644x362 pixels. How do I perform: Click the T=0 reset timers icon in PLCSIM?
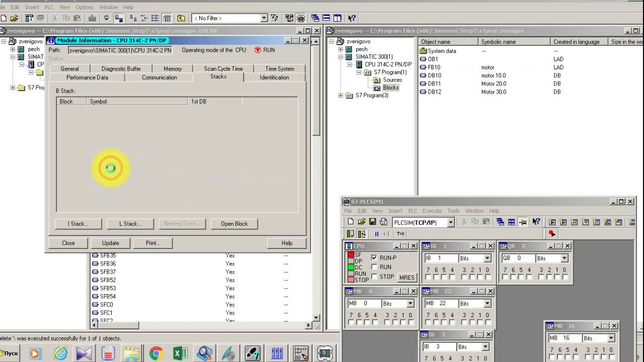coord(400,234)
